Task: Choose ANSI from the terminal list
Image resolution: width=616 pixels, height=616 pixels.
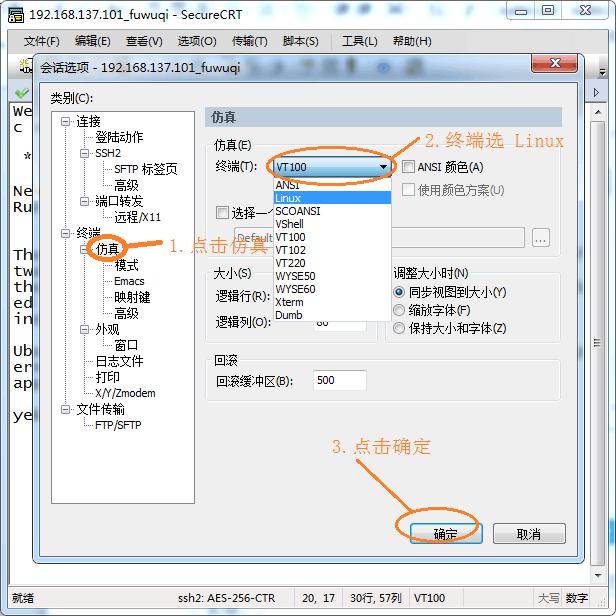Action: [332, 185]
